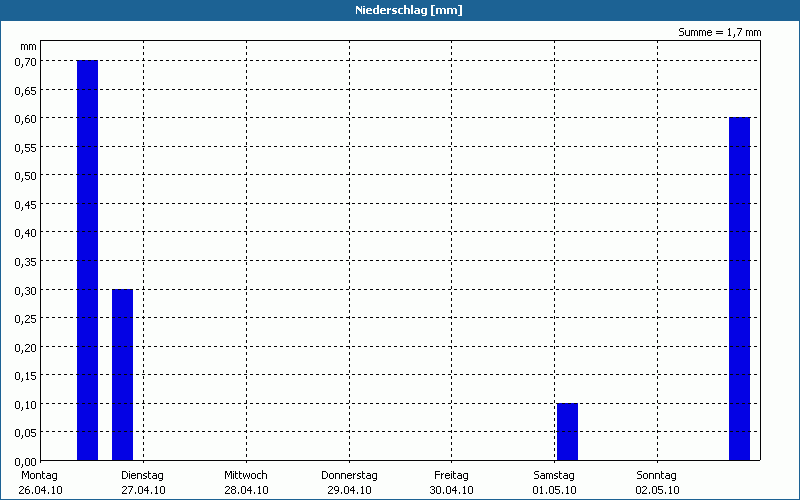The height and width of the screenshot is (500, 800).
Task: Click the Freitag axis label
Action: tap(452, 476)
